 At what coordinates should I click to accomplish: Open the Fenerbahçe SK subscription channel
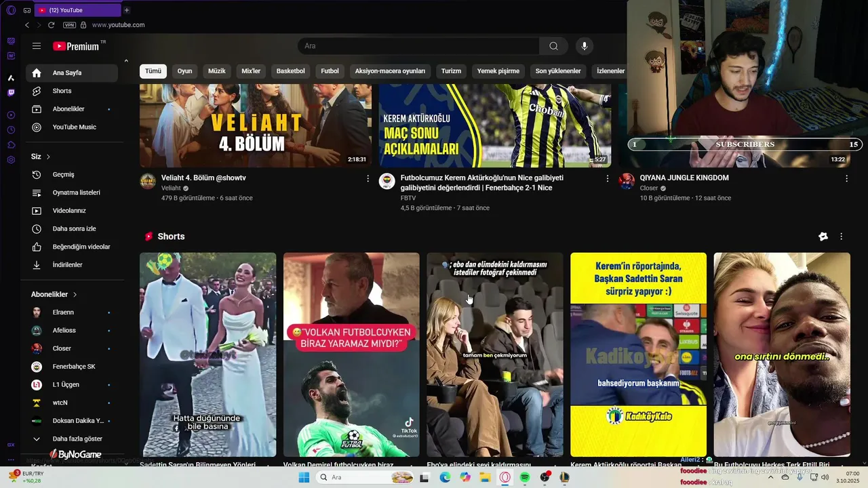pos(72,367)
